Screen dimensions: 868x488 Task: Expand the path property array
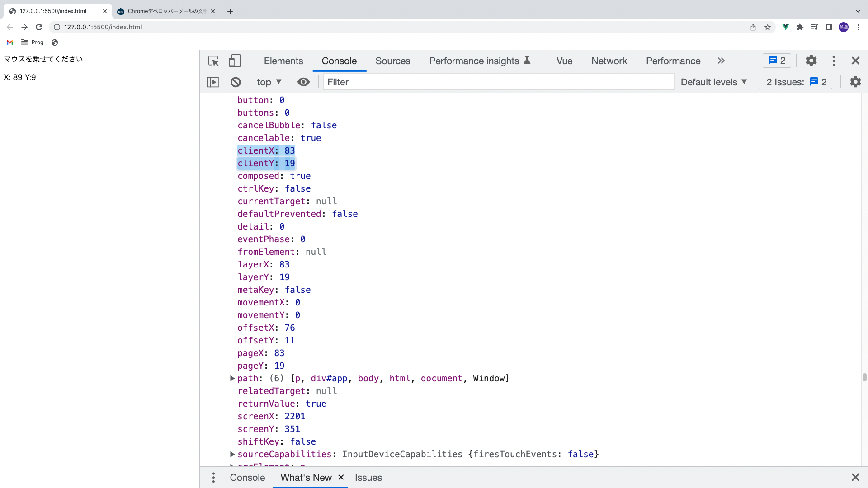coord(232,379)
